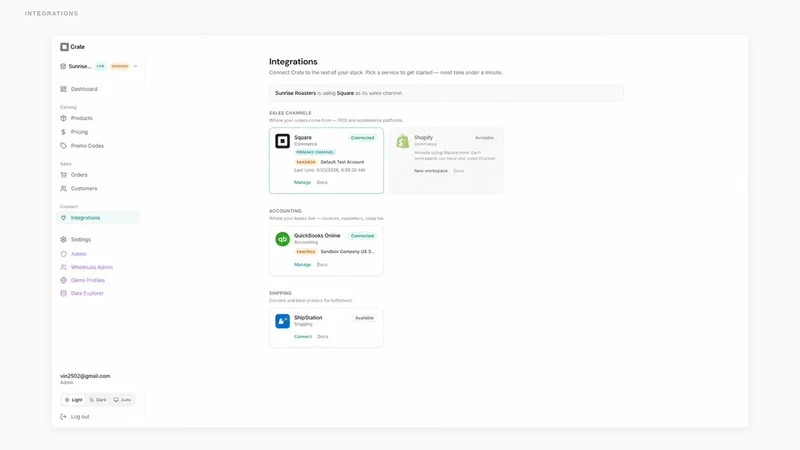800x450 pixels.
Task: Click the Sandbox Company US text
Action: click(347, 252)
